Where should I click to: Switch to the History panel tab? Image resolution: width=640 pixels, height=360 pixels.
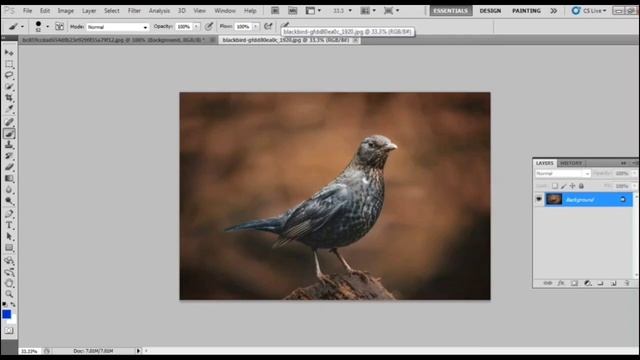click(x=571, y=163)
